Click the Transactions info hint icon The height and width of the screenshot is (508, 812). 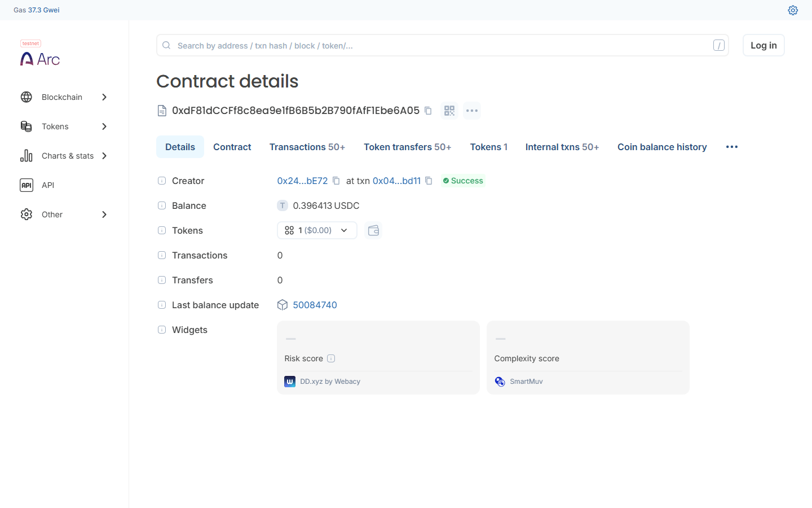(162, 255)
